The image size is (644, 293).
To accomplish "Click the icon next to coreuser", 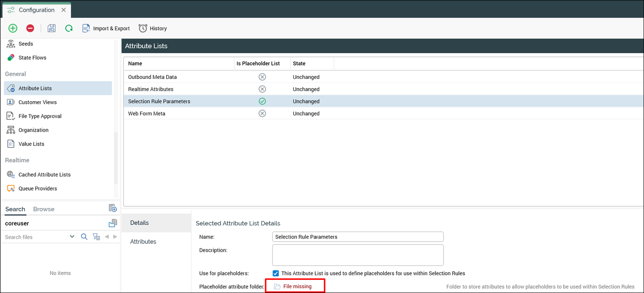I will [113, 223].
